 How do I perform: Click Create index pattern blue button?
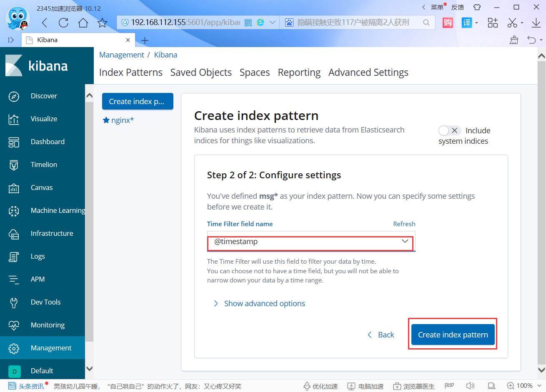(453, 335)
